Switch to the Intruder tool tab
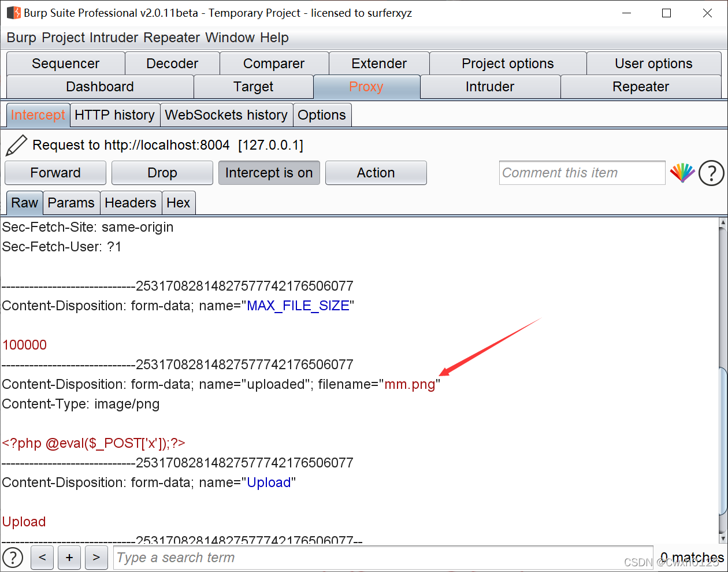Image resolution: width=728 pixels, height=572 pixels. click(490, 87)
